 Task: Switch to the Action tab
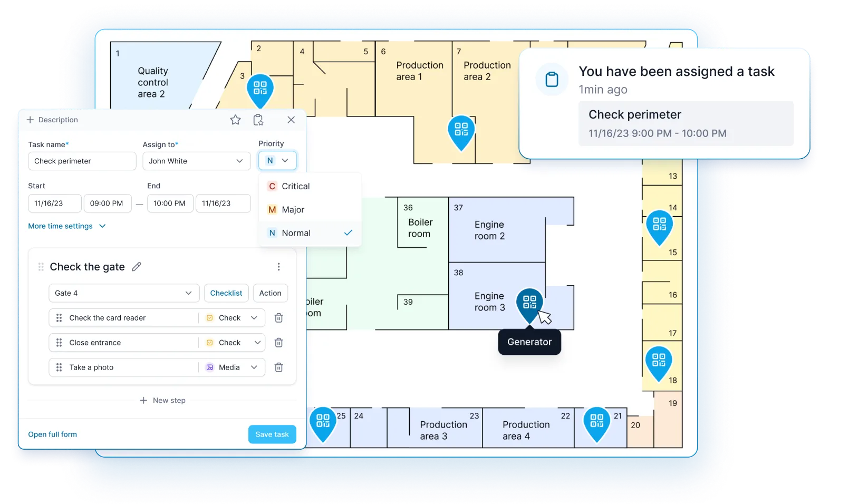(270, 293)
